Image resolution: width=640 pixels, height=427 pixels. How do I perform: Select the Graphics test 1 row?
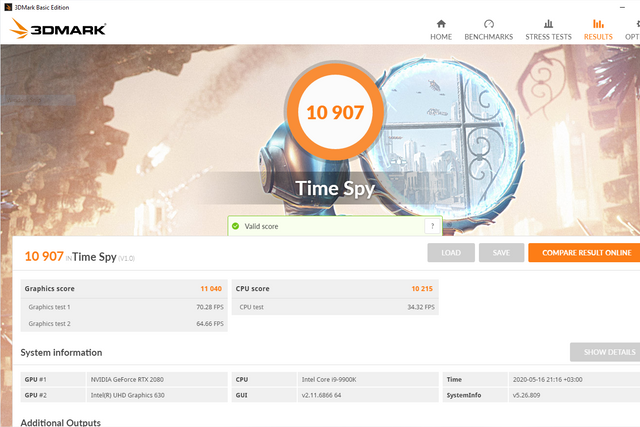124,307
